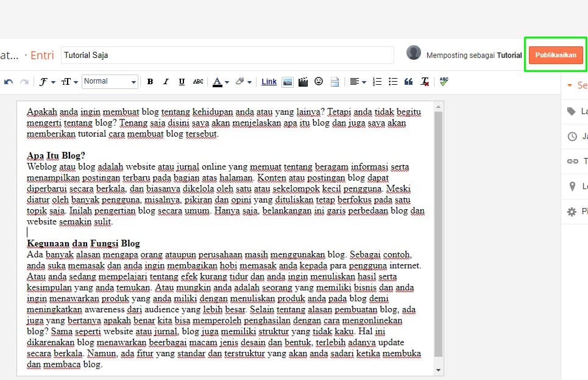Collapse the sidebar settings section arrow
The image size is (588, 380).
click(x=570, y=85)
